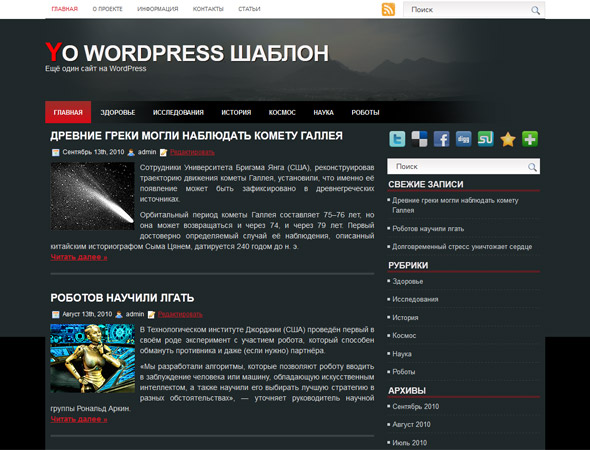Share via the StumbleUpon icon
The image size is (590, 450).
(x=485, y=139)
